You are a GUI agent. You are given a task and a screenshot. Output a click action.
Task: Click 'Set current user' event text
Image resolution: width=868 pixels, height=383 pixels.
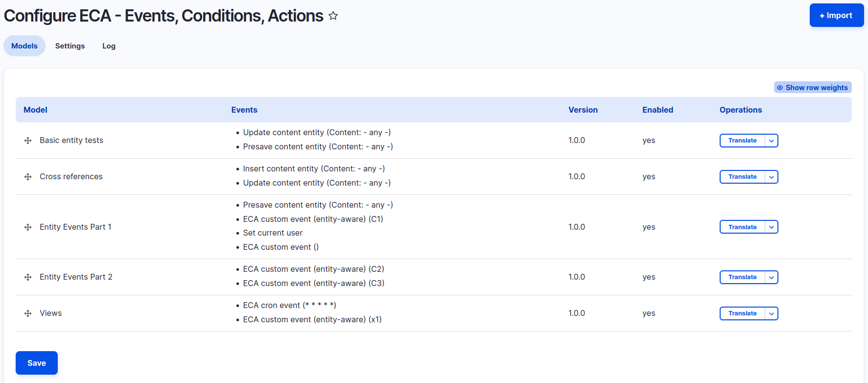click(x=273, y=233)
